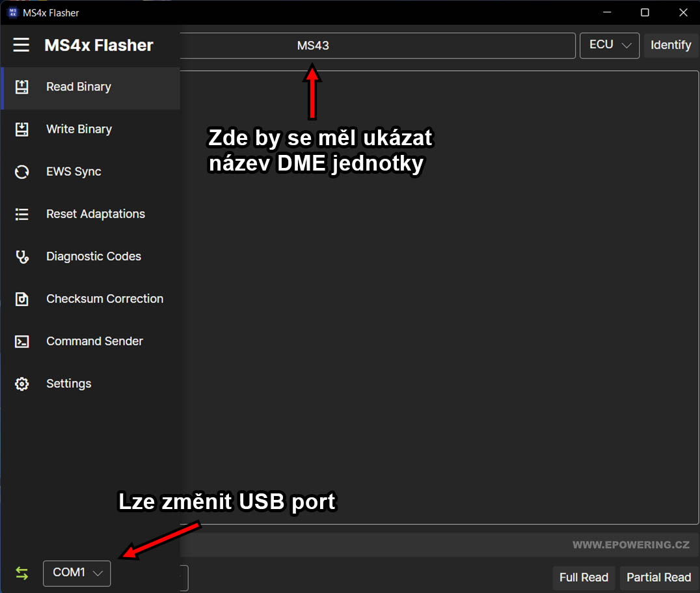
Task: Click the EWS Sync circular arrows icon
Action: click(x=22, y=171)
